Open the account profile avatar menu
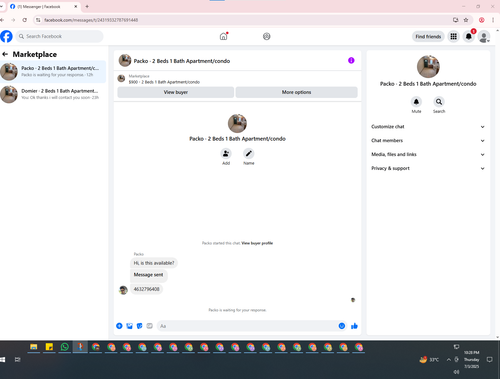 pos(484,36)
